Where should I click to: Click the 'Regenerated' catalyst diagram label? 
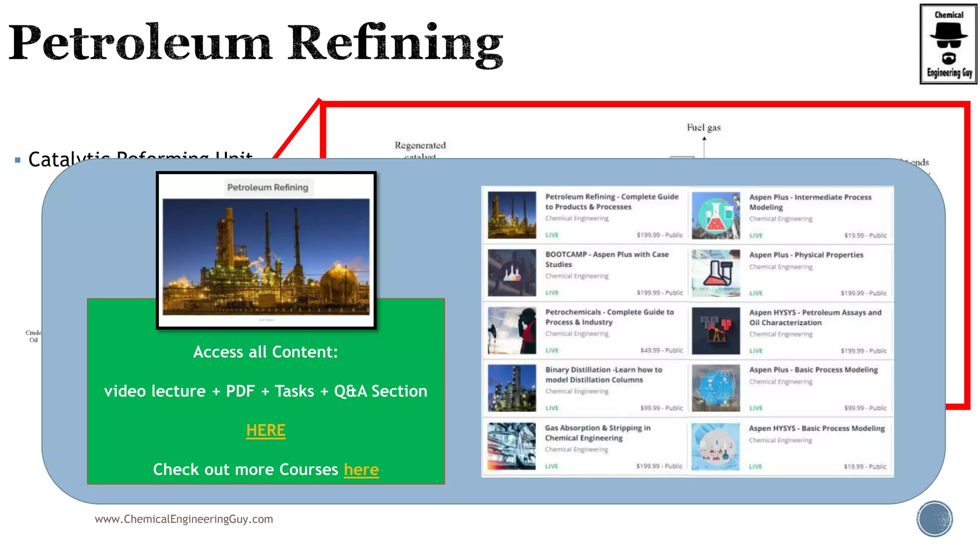point(420,145)
